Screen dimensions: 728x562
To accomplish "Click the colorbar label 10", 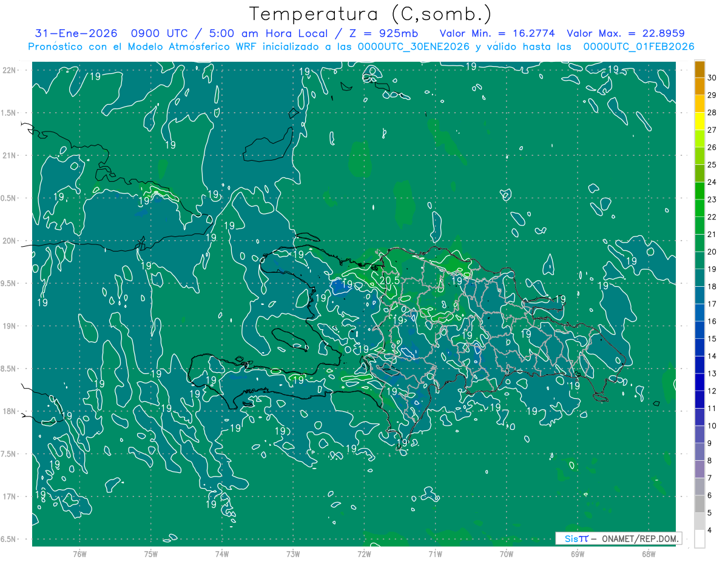I will 712,426.
